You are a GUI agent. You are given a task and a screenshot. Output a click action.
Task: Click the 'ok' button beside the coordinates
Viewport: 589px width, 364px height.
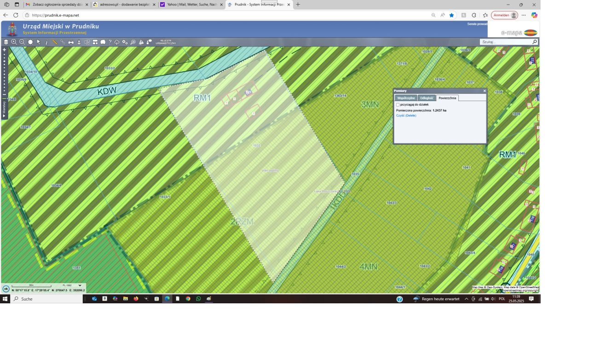click(6, 289)
